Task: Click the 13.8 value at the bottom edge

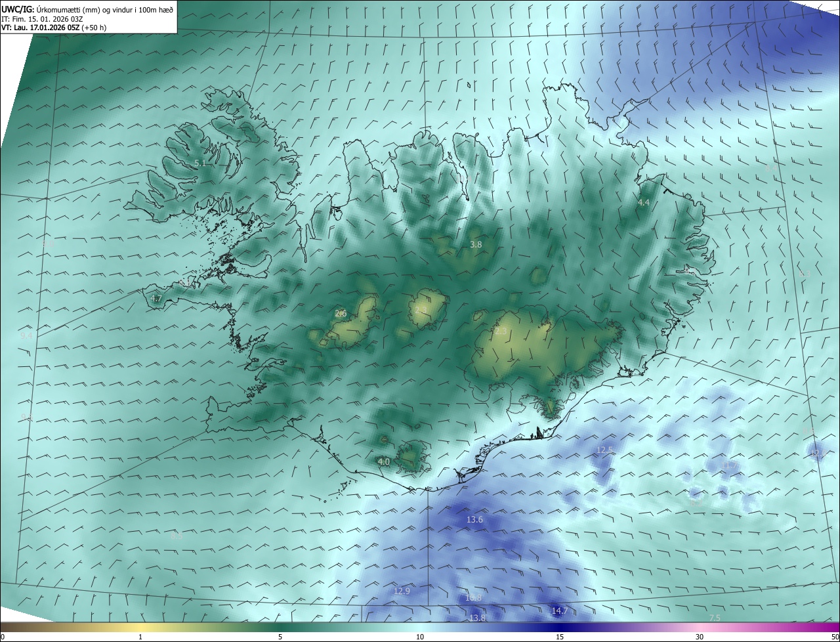Action: pyautogui.click(x=477, y=618)
